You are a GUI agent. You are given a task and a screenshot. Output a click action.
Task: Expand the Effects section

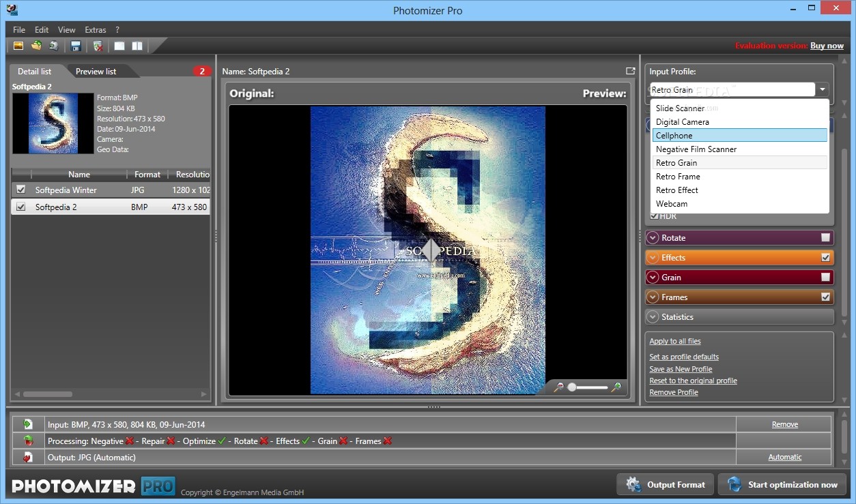click(653, 258)
